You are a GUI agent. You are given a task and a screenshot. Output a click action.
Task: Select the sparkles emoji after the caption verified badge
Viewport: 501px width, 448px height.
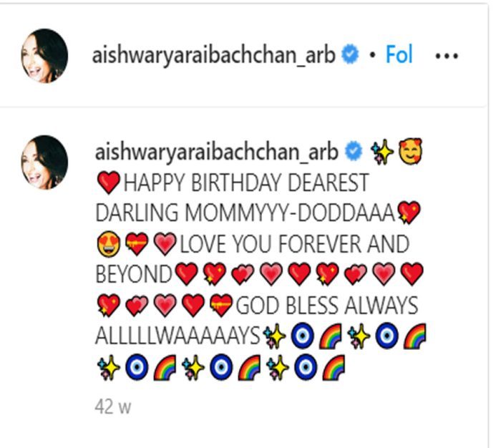coord(381,152)
